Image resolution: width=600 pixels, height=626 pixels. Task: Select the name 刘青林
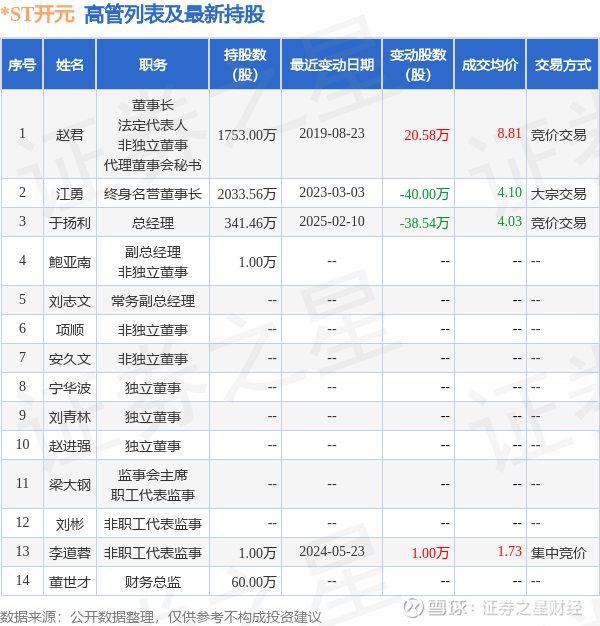point(69,417)
